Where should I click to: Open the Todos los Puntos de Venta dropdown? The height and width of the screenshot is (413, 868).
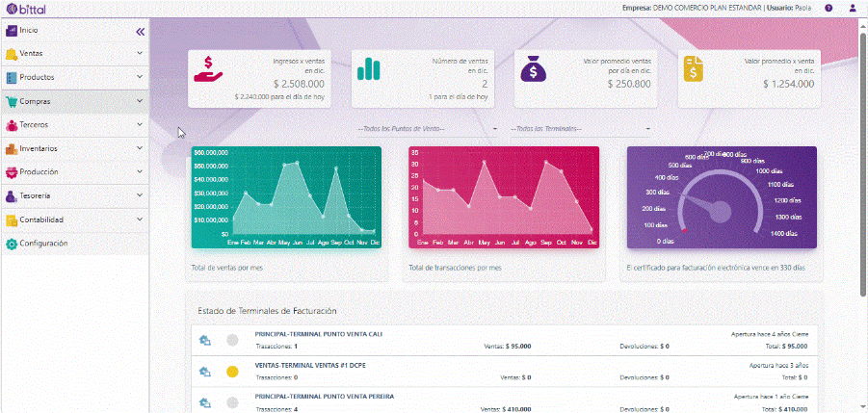pos(428,128)
